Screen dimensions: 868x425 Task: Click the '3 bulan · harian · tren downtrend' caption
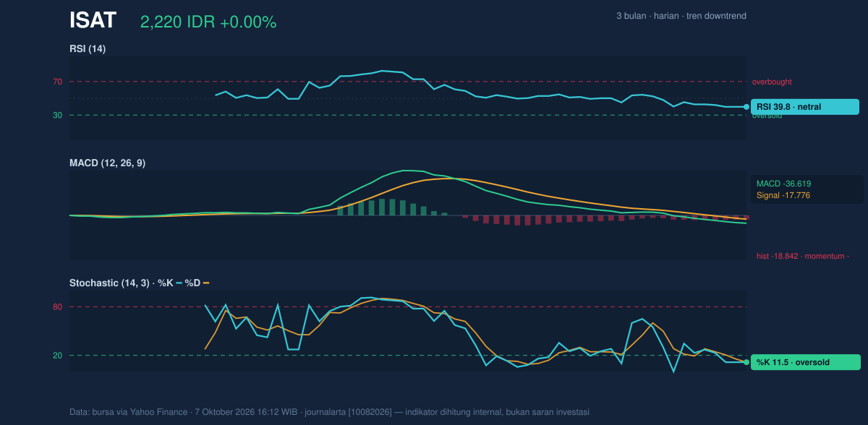pyautogui.click(x=681, y=16)
